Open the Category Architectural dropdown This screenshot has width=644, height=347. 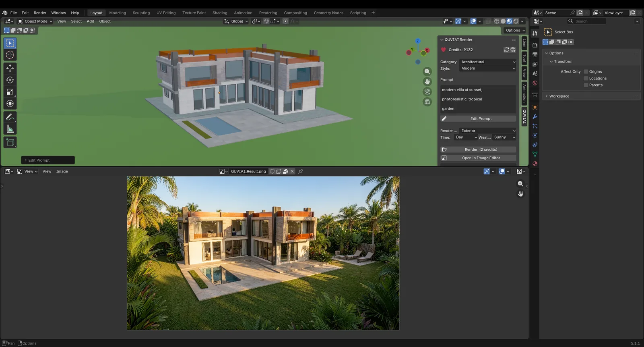tap(488, 62)
